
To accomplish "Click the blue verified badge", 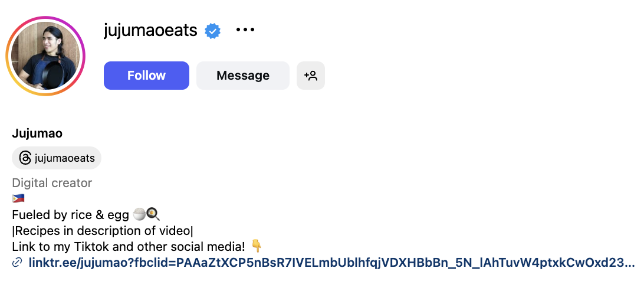I will point(212,30).
